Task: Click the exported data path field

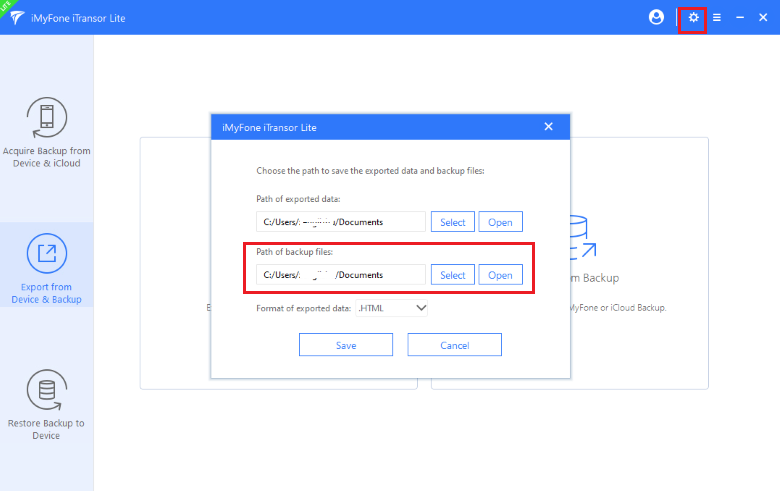Action: tap(341, 222)
